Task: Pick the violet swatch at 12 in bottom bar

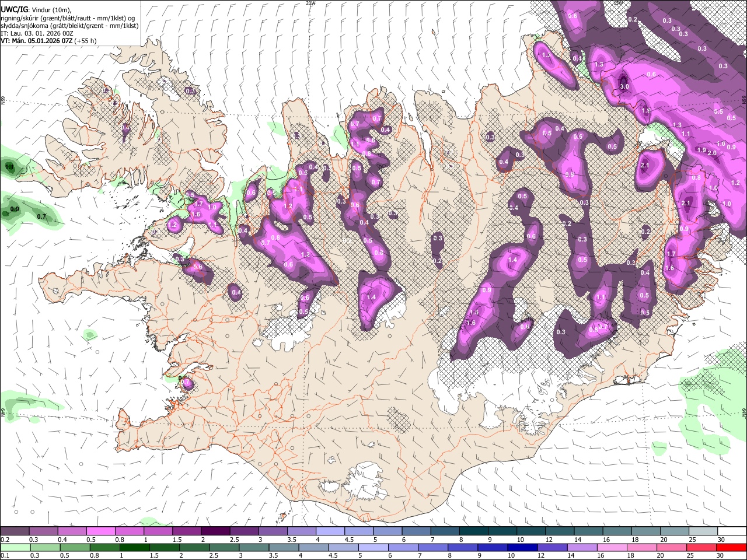Action: (x=553, y=547)
